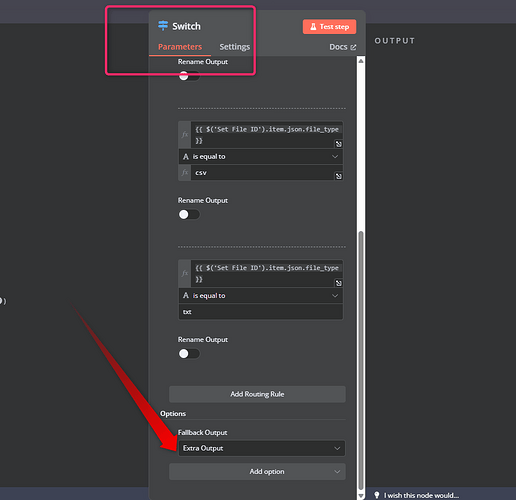Expand the csv rule expression editor icon

[x=338, y=144]
